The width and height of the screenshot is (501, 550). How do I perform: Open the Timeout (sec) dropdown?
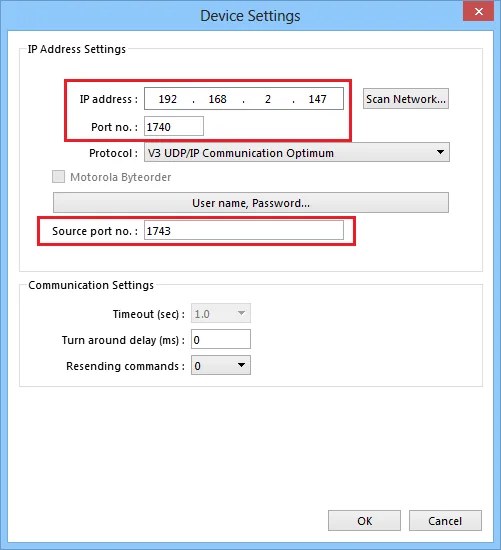coord(221,313)
